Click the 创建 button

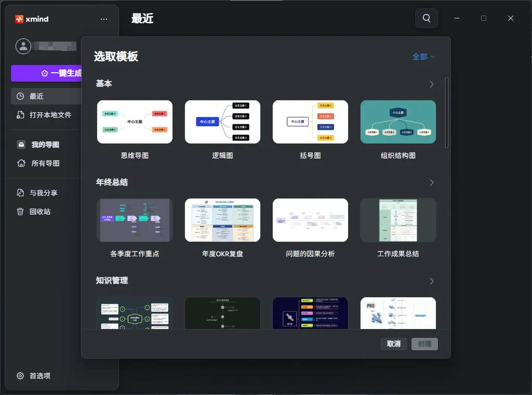pyautogui.click(x=424, y=344)
